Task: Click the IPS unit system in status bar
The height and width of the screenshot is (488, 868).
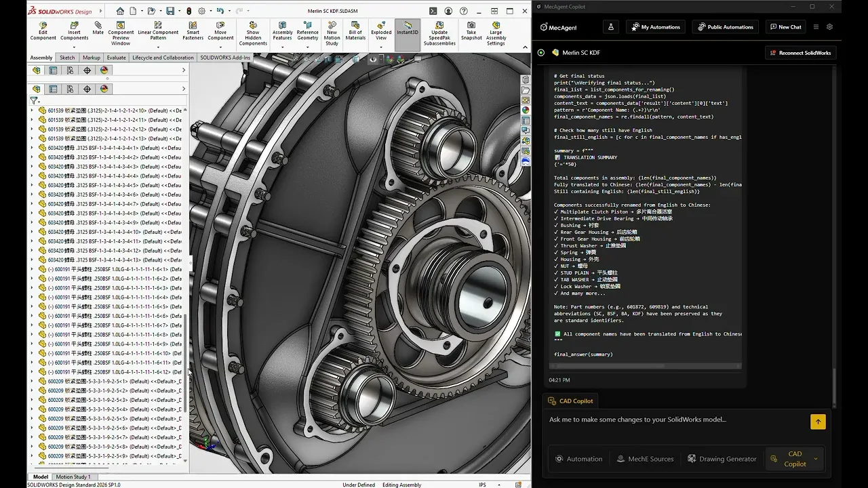Action: 482,485
